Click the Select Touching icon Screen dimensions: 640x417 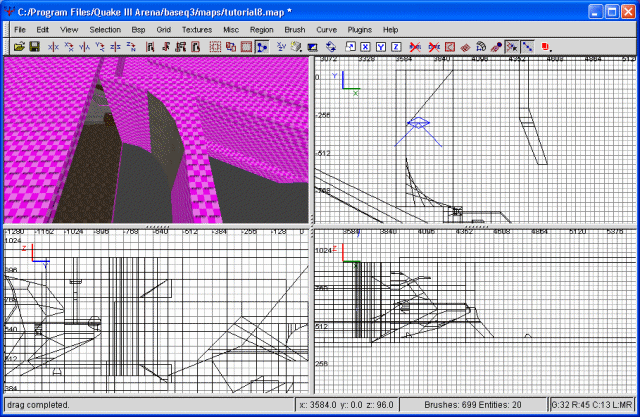165,47
